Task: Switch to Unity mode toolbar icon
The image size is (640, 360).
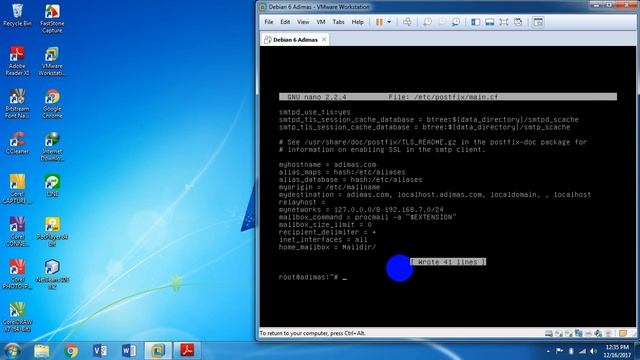Action: [518, 22]
